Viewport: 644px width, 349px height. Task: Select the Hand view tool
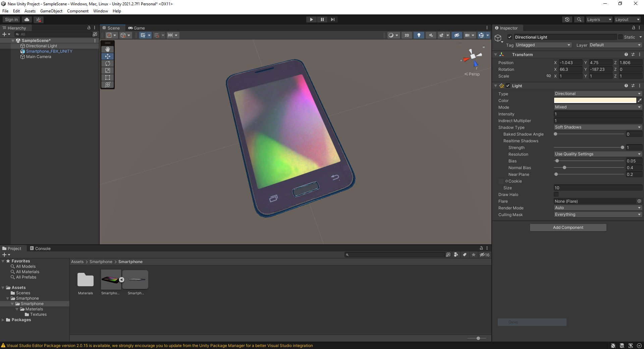tap(108, 49)
